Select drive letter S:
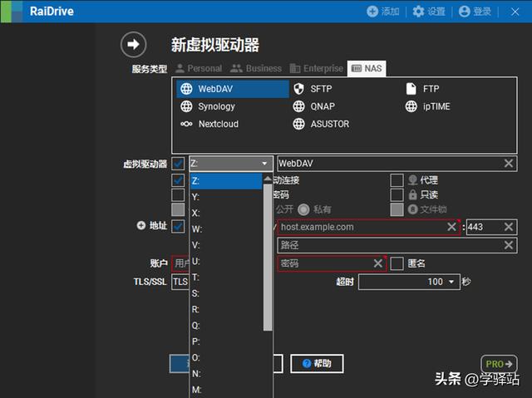The width and height of the screenshot is (532, 398). pyautogui.click(x=225, y=293)
